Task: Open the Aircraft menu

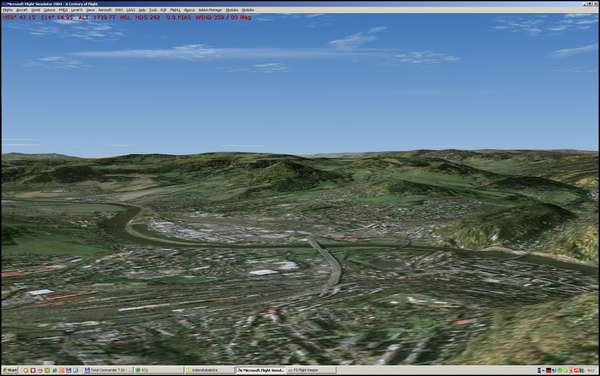Action: point(21,10)
